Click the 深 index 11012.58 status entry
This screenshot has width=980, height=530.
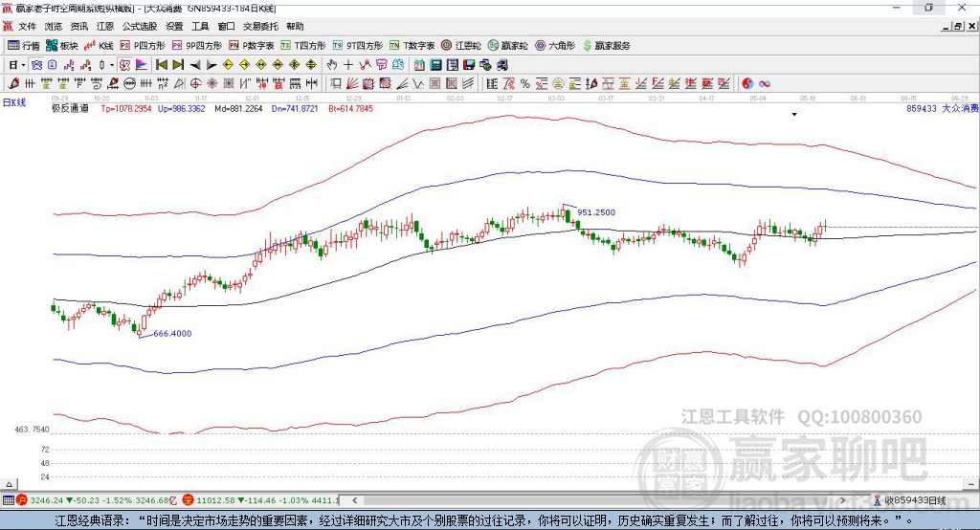click(260, 500)
